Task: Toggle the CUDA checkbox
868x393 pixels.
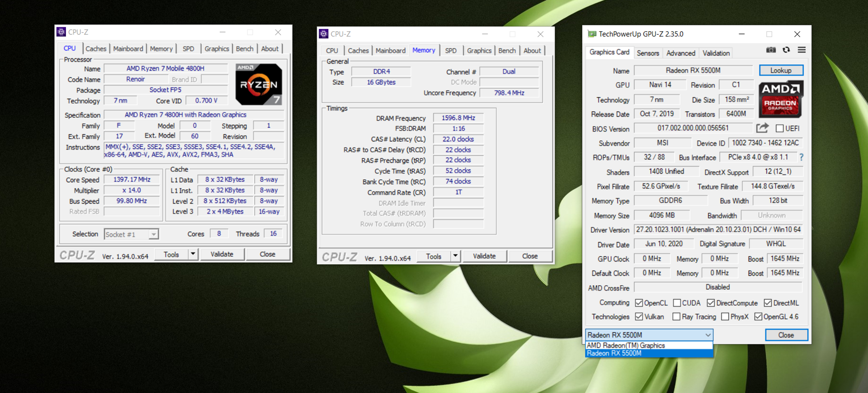Action: coord(677,303)
